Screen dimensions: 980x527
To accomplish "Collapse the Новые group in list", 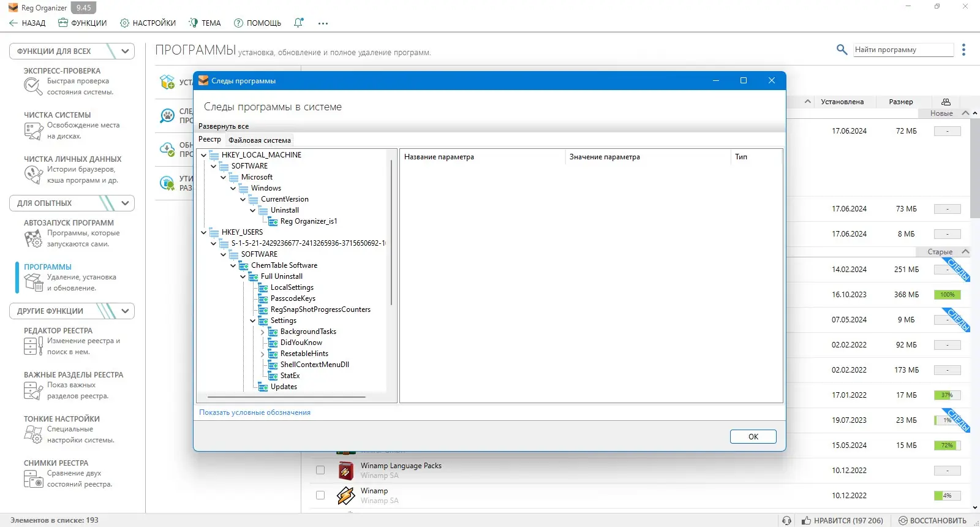I will tap(965, 113).
